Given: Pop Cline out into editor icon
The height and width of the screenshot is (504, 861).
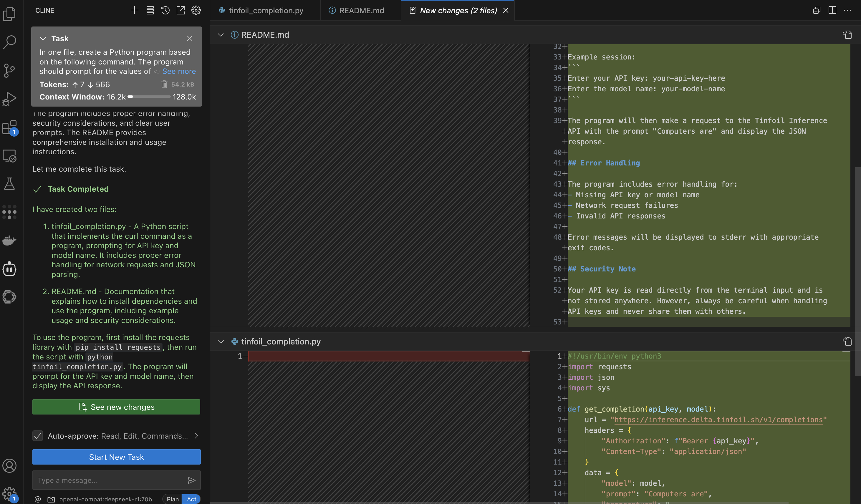Looking at the screenshot, I should pyautogui.click(x=181, y=10).
